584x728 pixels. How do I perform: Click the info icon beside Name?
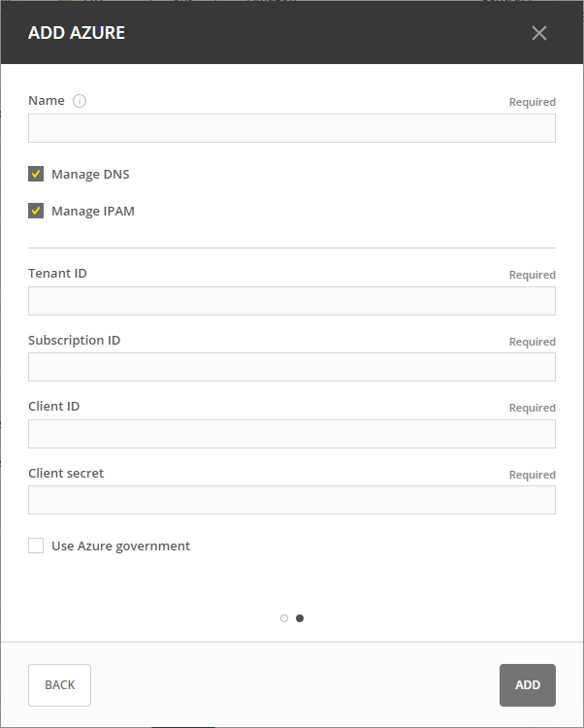click(x=80, y=101)
